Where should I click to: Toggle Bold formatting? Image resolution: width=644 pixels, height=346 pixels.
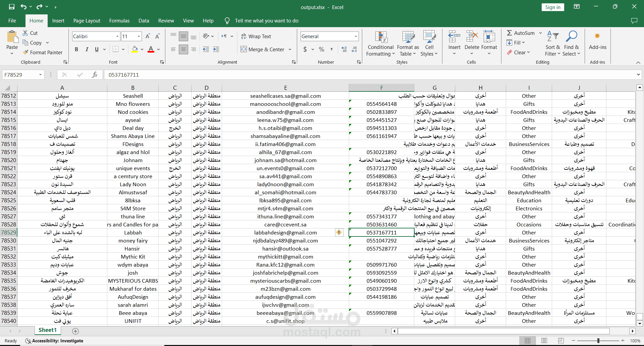[76, 49]
